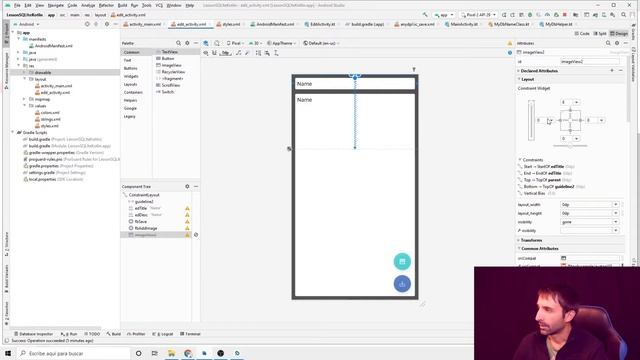This screenshot has height=360, width=640.
Task: Click align icon in design toolbar
Action: click(x=267, y=53)
